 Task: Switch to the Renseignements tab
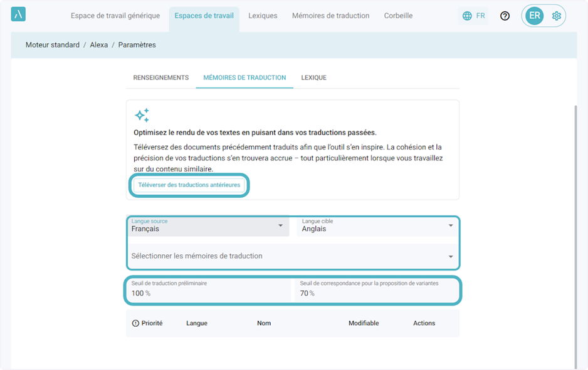click(160, 78)
